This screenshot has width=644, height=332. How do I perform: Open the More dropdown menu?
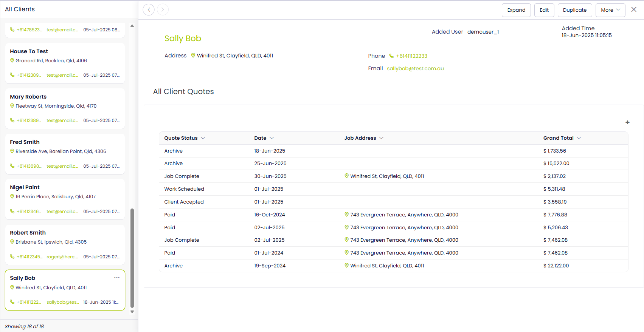click(610, 10)
